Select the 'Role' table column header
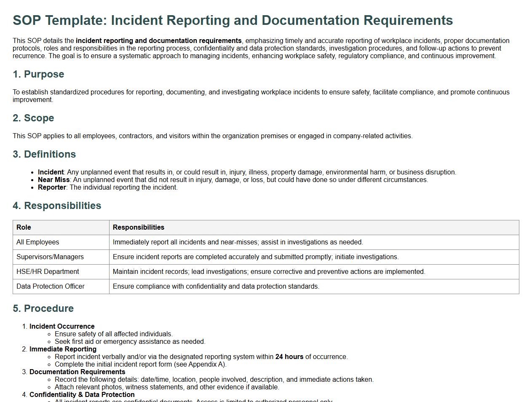 pos(24,228)
